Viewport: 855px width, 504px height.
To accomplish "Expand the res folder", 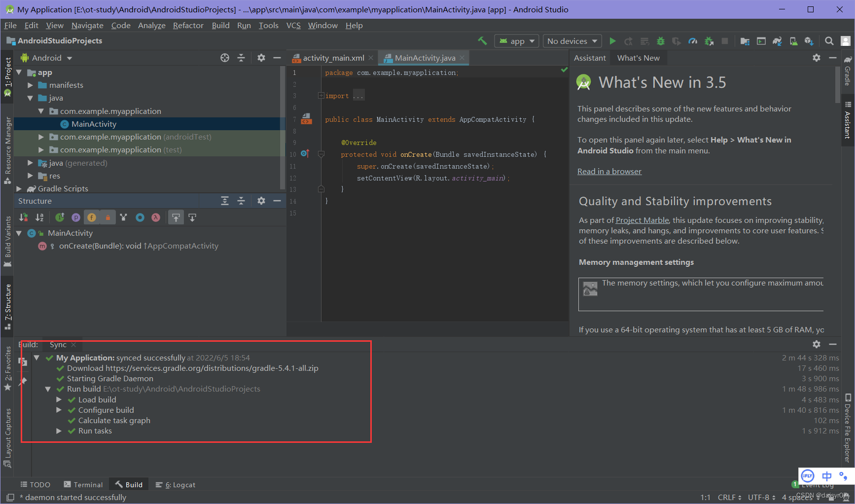I will 30,176.
